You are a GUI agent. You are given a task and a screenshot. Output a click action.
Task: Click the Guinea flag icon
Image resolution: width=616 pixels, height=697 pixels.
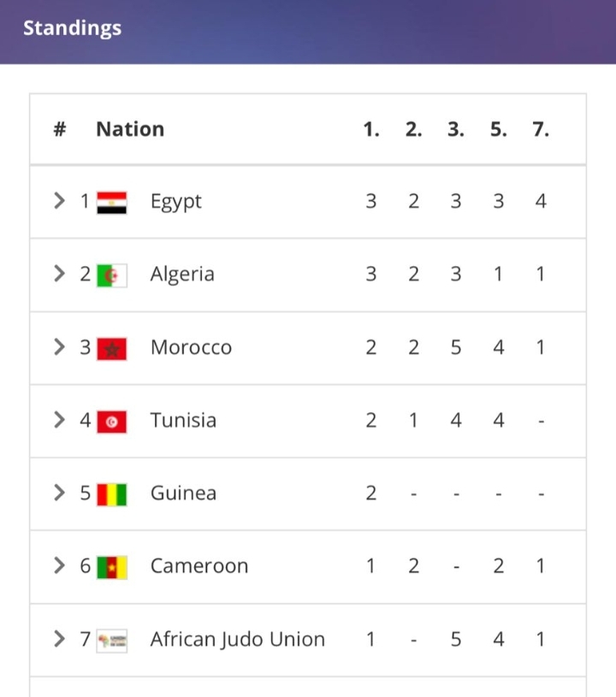(111, 493)
